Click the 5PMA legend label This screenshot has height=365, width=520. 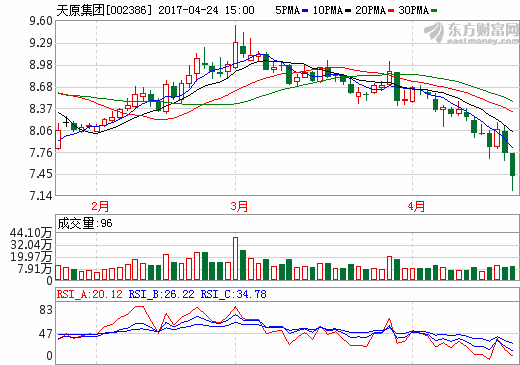coord(288,10)
